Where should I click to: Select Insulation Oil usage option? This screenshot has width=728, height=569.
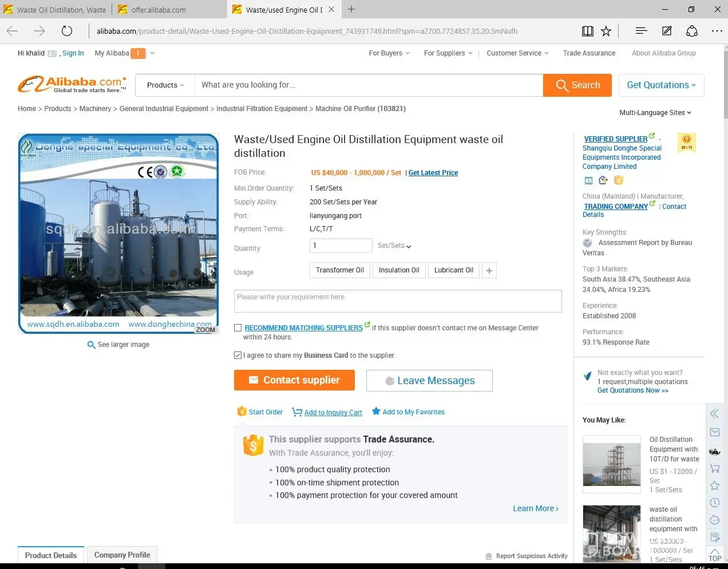[x=399, y=270]
